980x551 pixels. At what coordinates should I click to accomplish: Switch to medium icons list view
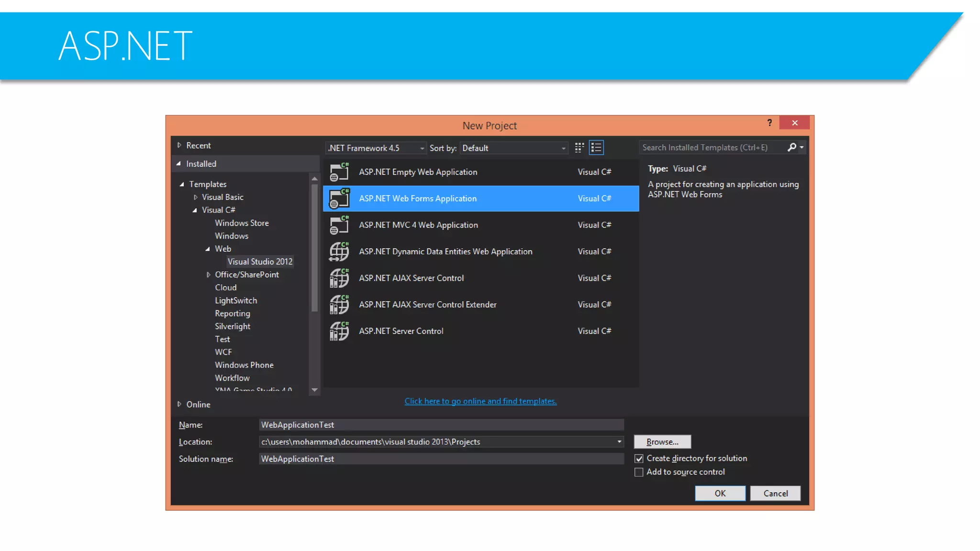[x=596, y=148]
